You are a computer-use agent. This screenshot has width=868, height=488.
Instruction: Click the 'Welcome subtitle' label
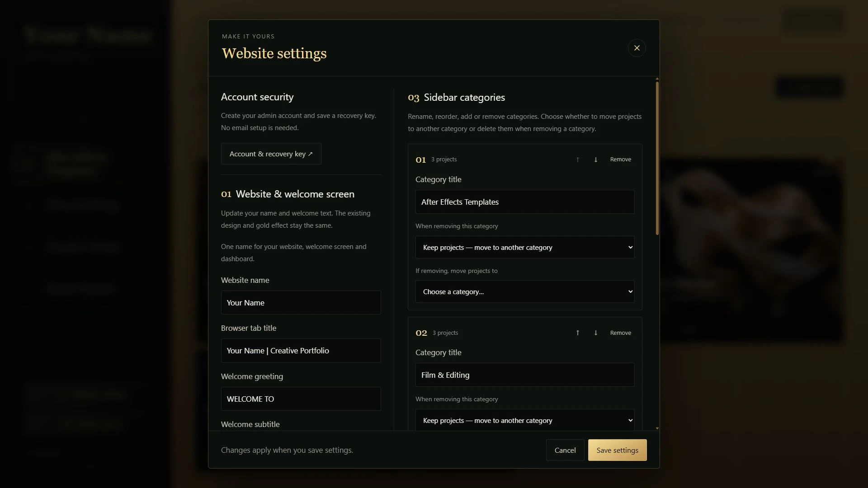point(250,424)
